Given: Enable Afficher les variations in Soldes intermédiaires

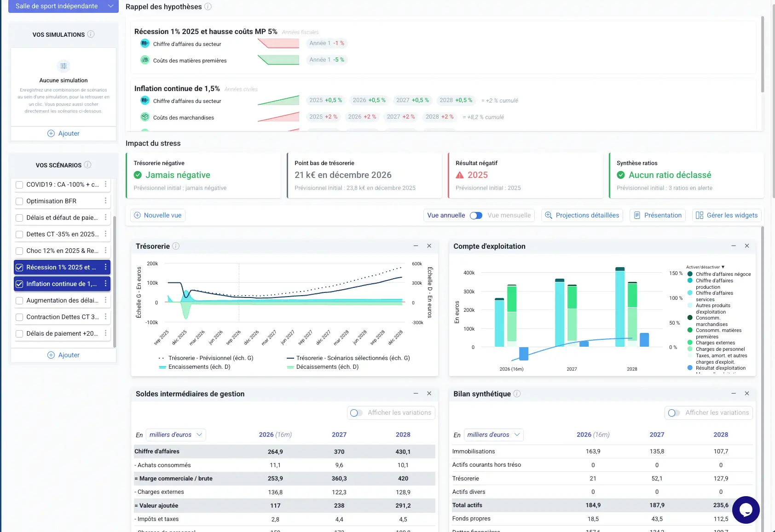Looking at the screenshot, I should pyautogui.click(x=356, y=413).
